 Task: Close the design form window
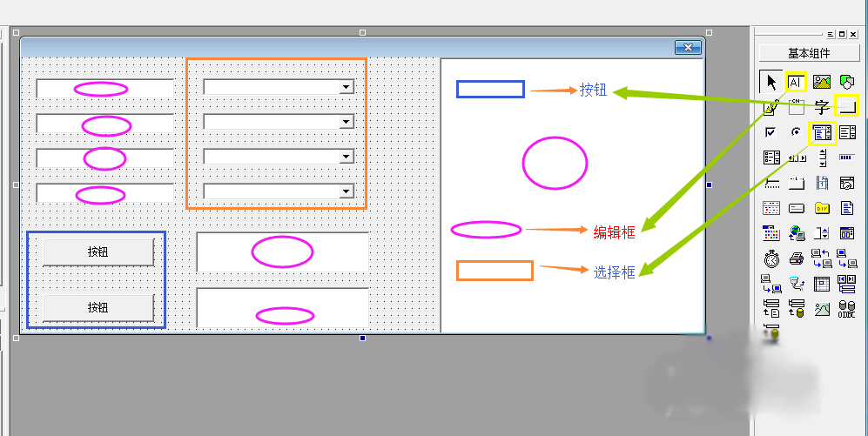pos(688,48)
